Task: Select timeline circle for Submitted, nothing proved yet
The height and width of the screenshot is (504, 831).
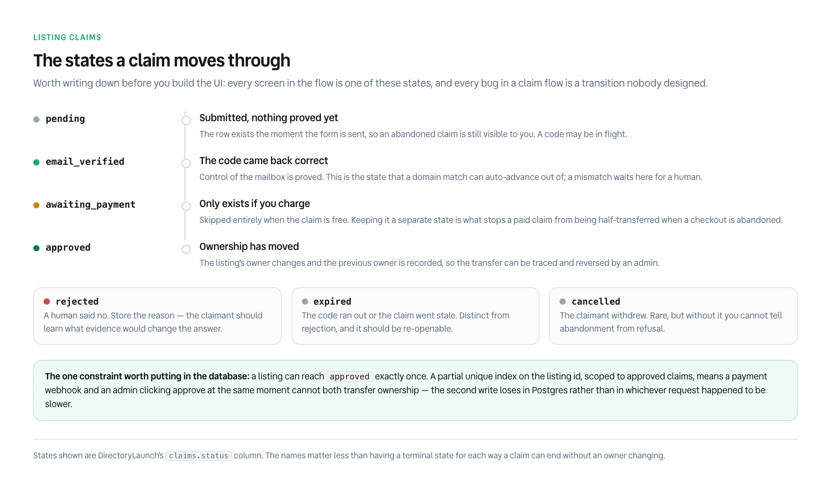Action: coord(186,120)
